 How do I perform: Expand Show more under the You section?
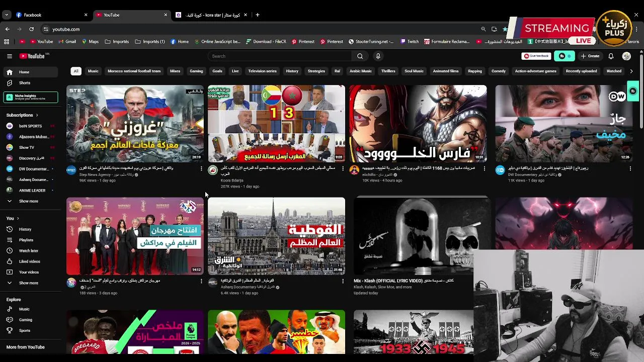coord(30,283)
